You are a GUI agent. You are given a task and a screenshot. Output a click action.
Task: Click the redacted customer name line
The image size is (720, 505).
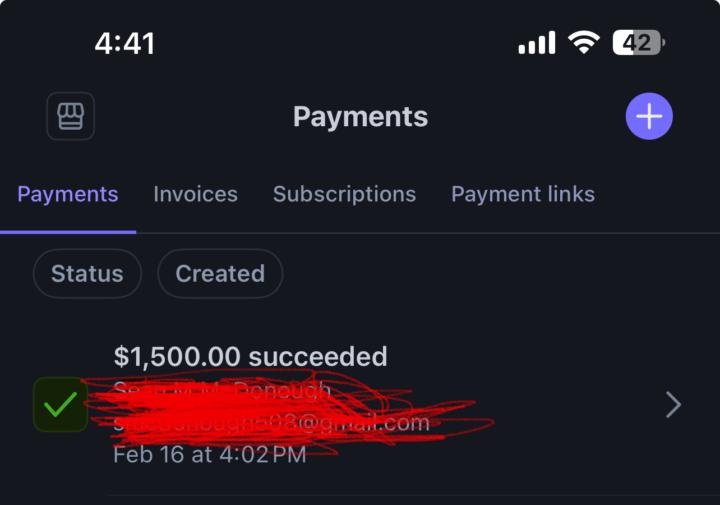click(222, 390)
